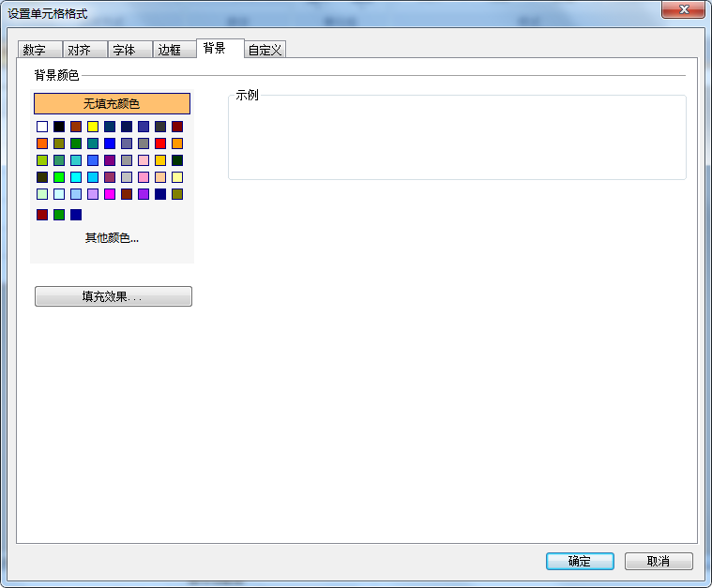
Task: Choose 无填充颜色 option
Action: [x=112, y=103]
